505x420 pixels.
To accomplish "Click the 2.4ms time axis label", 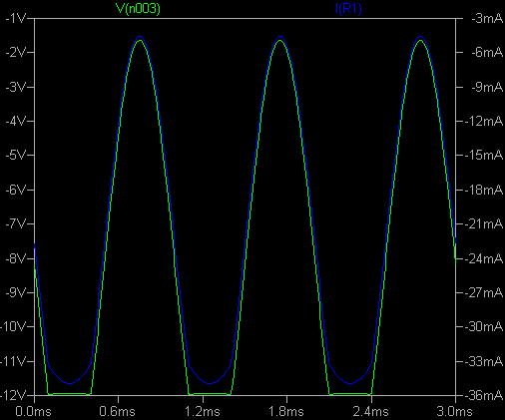I will click(x=370, y=412).
